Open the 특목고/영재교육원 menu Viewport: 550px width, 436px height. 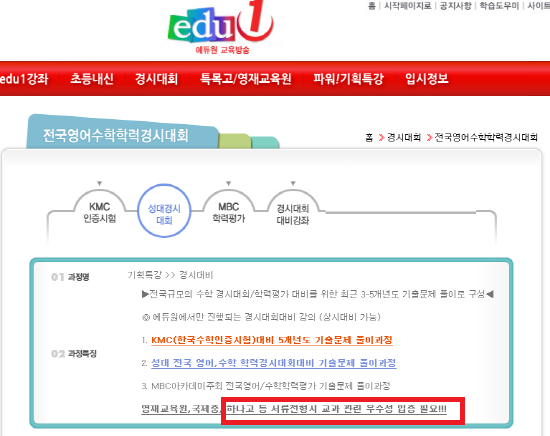pyautogui.click(x=246, y=79)
